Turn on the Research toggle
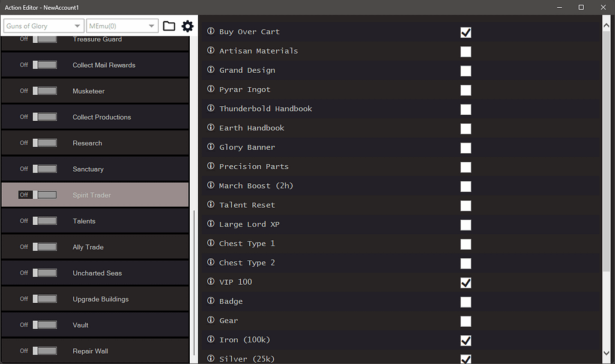 pos(44,143)
